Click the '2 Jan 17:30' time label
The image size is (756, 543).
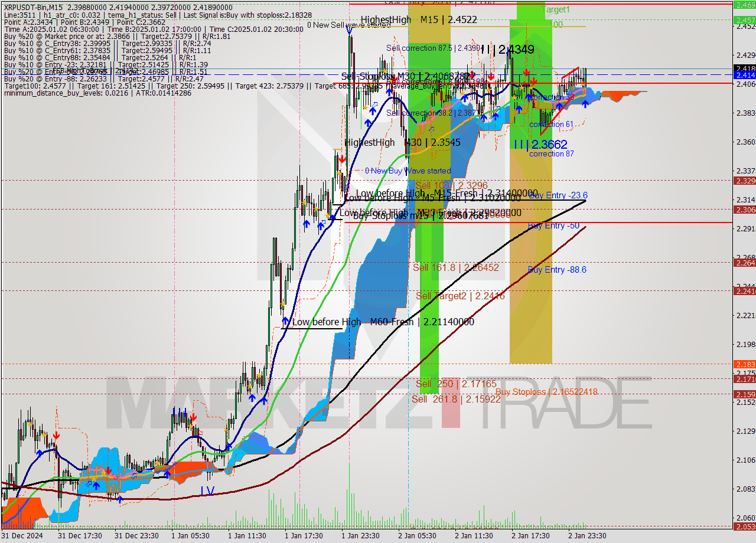tap(530, 536)
